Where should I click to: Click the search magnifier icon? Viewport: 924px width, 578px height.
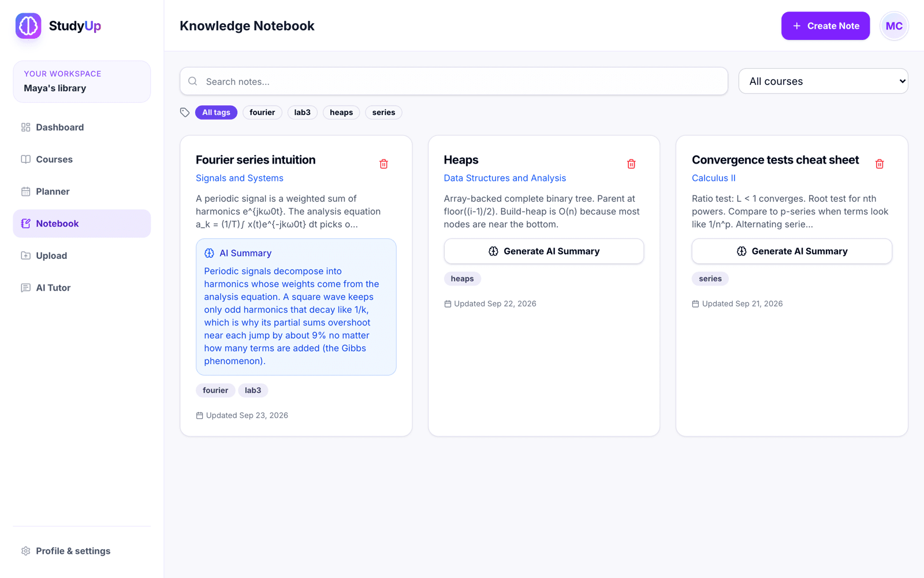point(193,81)
